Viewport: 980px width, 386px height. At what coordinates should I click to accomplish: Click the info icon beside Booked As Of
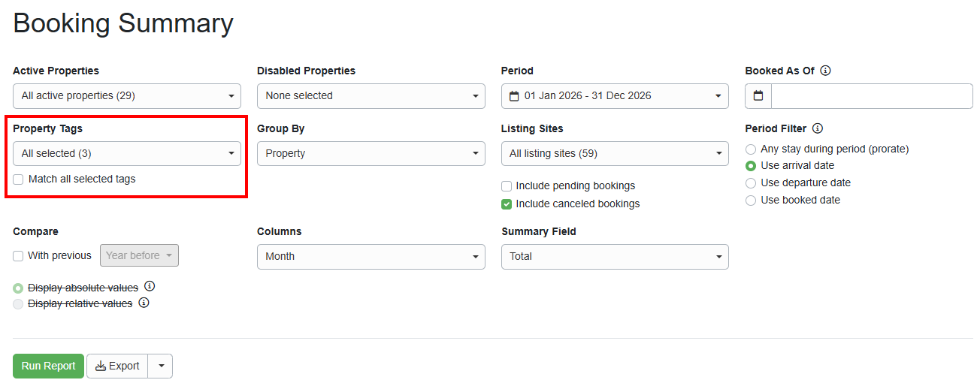pos(825,71)
